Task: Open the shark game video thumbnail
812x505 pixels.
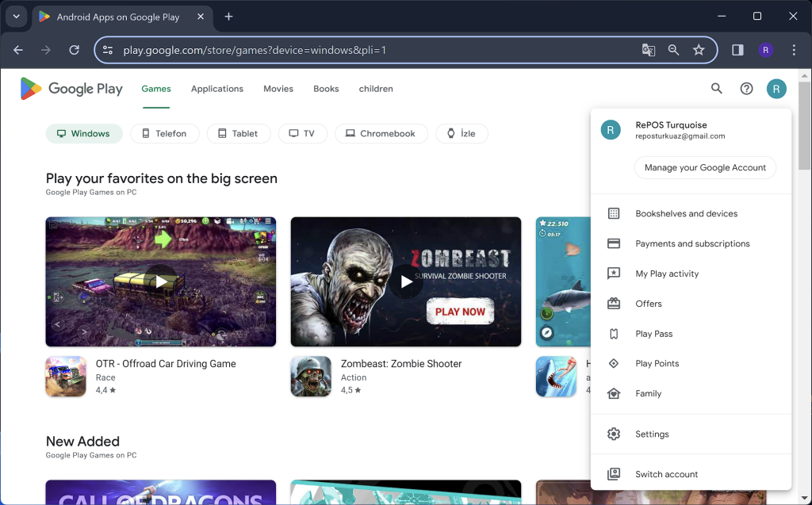Action: [564, 281]
